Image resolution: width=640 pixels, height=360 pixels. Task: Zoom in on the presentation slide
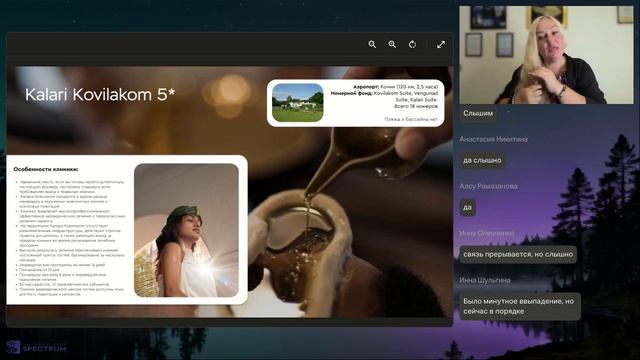[392, 44]
